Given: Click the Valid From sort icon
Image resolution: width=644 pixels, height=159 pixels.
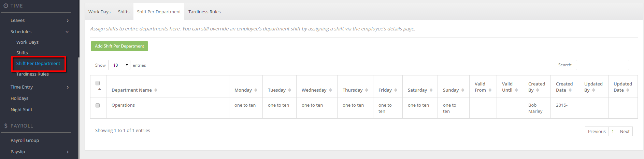Looking at the screenshot, I should click(490, 90).
